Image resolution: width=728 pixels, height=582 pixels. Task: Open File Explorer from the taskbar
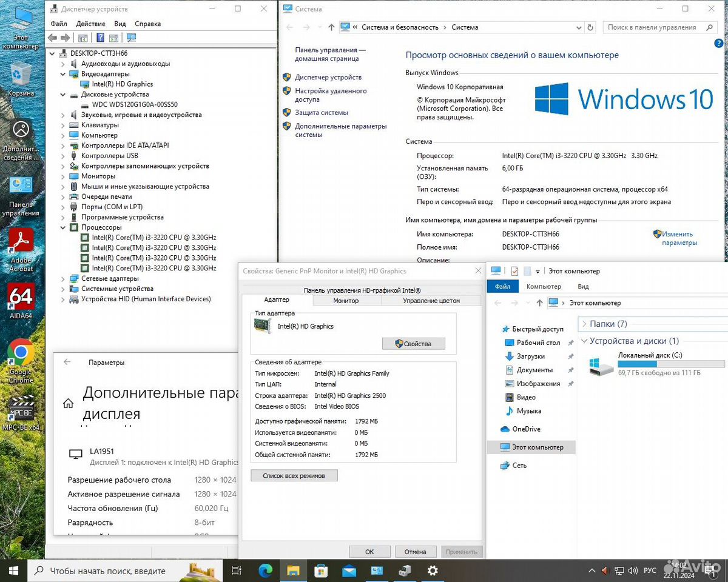pyautogui.click(x=294, y=570)
